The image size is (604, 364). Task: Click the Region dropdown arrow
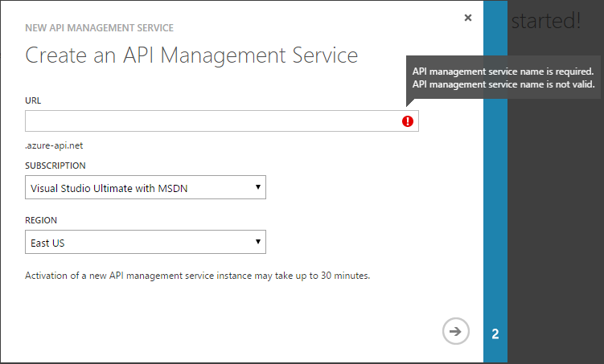[258, 242]
